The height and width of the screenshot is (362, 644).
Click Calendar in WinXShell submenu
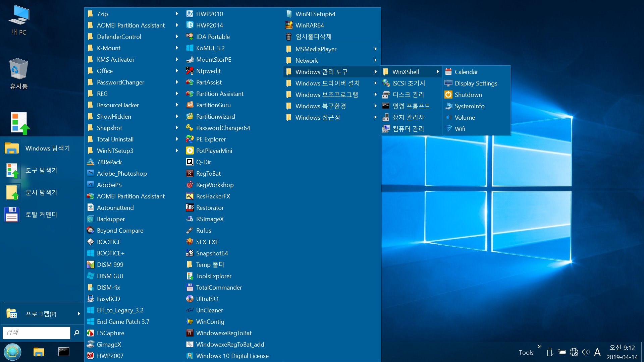tap(466, 72)
